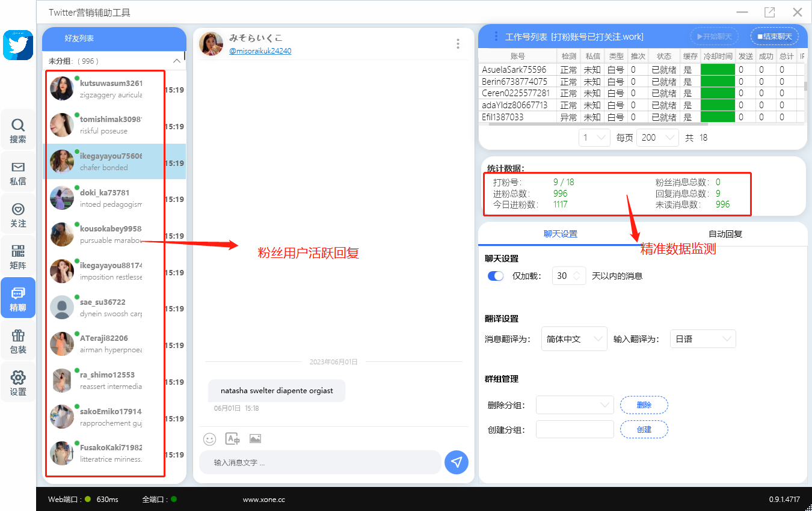Collapse the 未分组 friend group chevron
Screen dimensions: 812x511
pyautogui.click(x=177, y=61)
